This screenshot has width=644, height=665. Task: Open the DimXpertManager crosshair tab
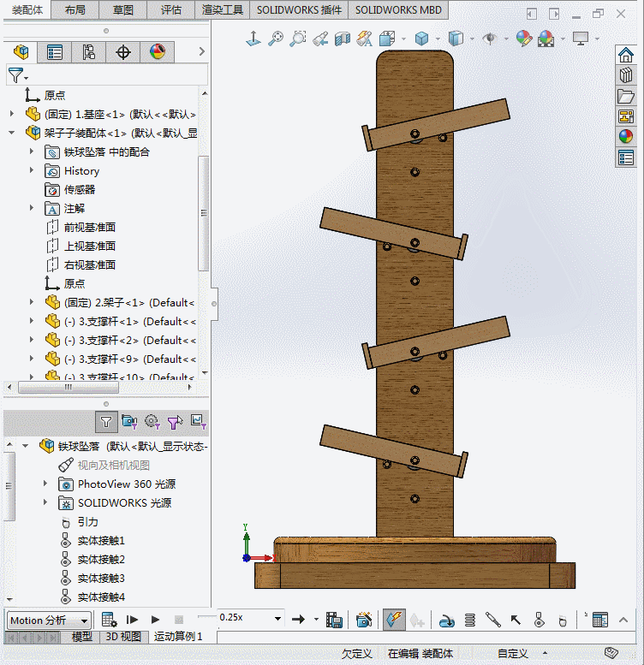[123, 52]
